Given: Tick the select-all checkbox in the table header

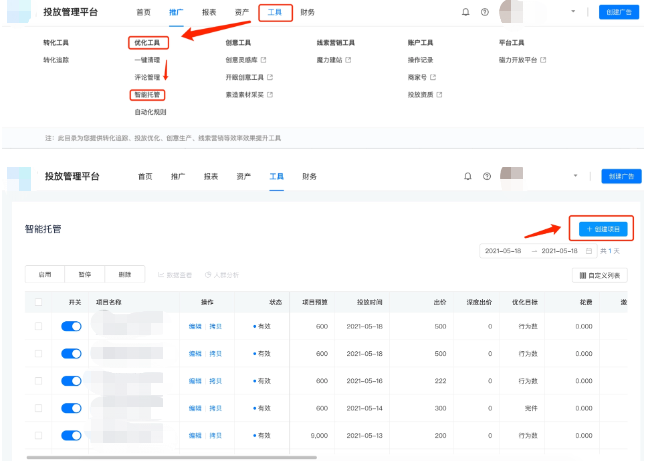Looking at the screenshot, I should pos(38,302).
